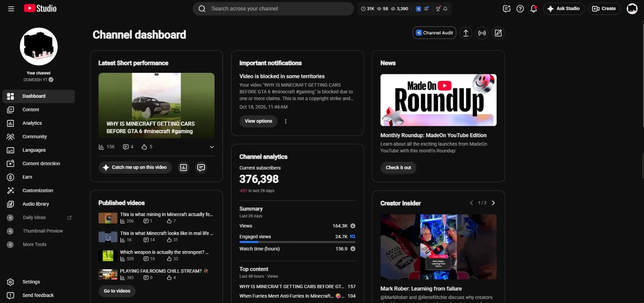Go to previous Creator Insider card
Image resolution: width=644 pixels, height=303 pixels.
click(x=471, y=203)
